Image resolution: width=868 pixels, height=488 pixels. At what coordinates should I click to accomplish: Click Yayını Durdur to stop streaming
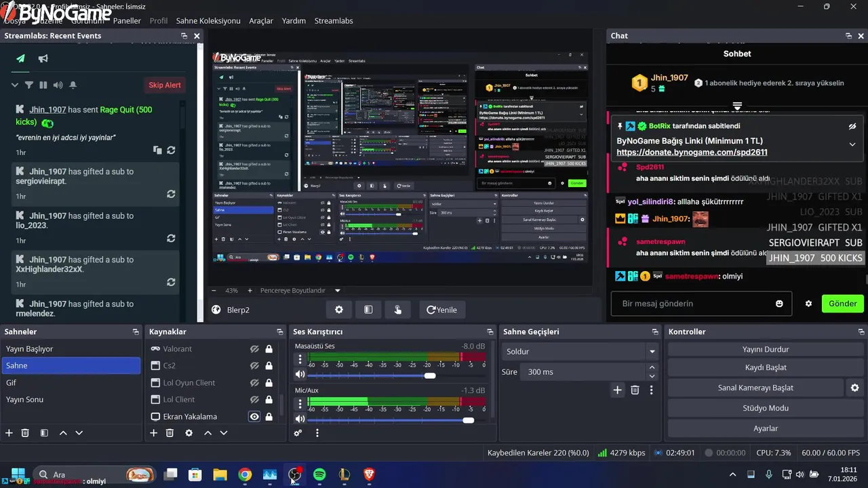766,350
